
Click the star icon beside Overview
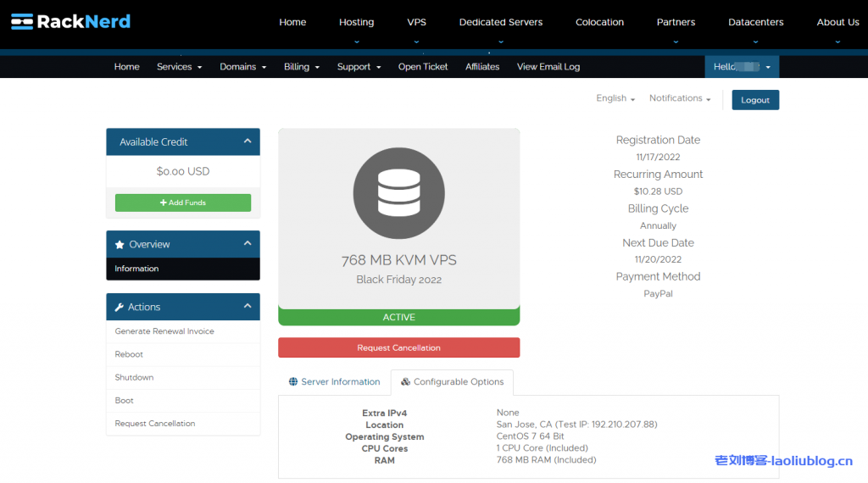coord(120,244)
